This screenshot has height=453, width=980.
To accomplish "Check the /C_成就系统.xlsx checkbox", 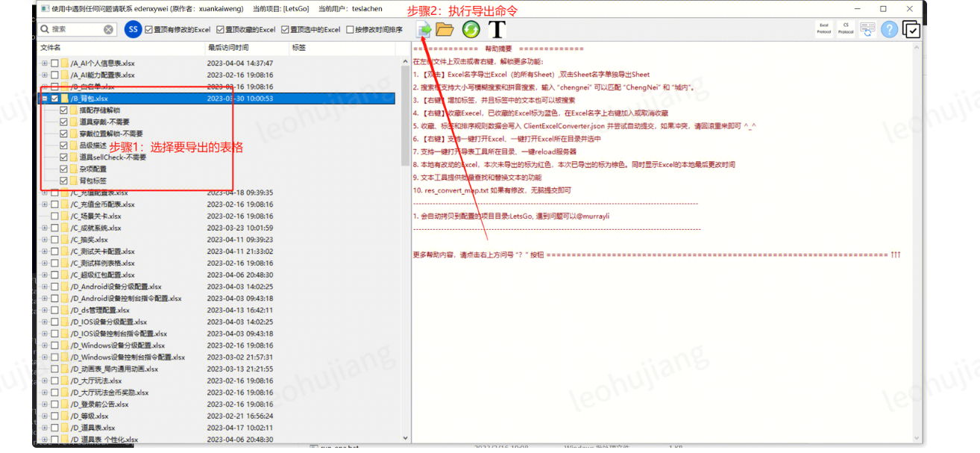I will click(54, 228).
